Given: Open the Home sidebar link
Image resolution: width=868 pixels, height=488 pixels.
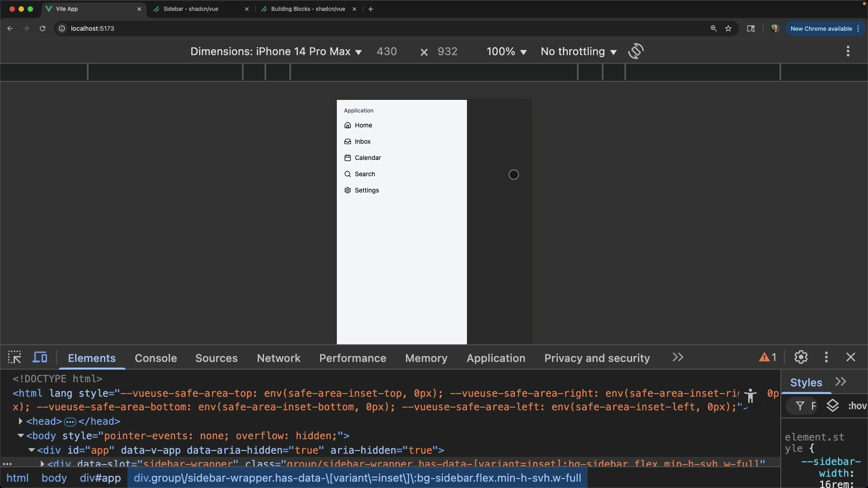Looking at the screenshot, I should [x=401, y=125].
